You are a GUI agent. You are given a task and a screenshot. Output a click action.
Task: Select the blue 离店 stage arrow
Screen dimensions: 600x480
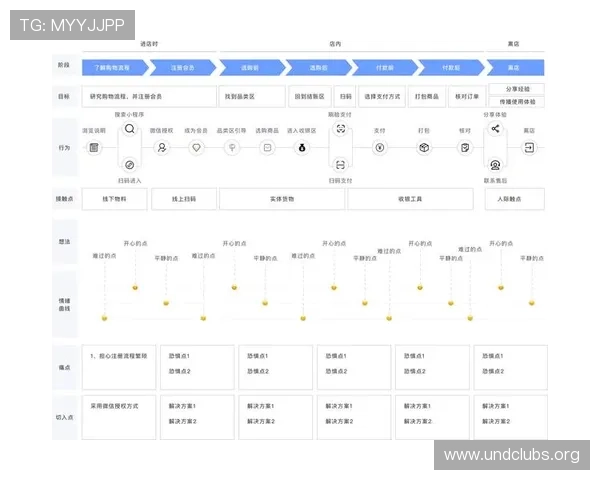pyautogui.click(x=515, y=68)
